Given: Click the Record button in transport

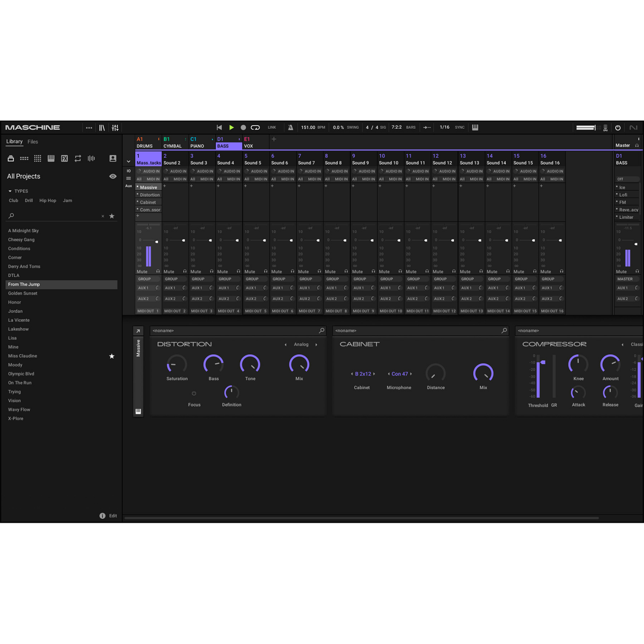Looking at the screenshot, I should click(243, 128).
